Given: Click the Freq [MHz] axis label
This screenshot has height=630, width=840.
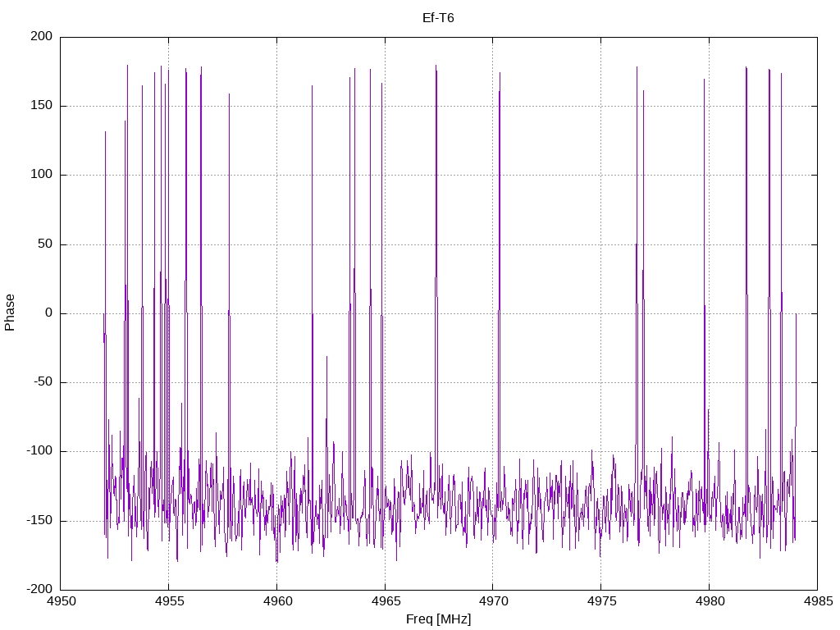Looking at the screenshot, I should point(438,619).
